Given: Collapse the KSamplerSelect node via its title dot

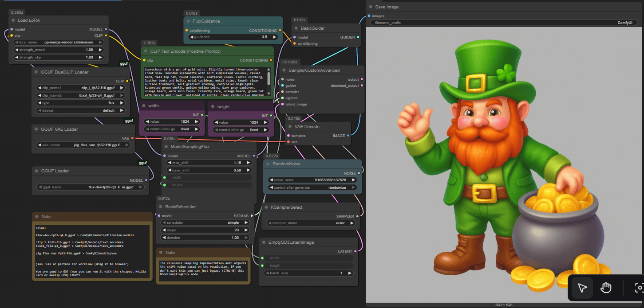Looking at the screenshot, I should click(x=266, y=207).
